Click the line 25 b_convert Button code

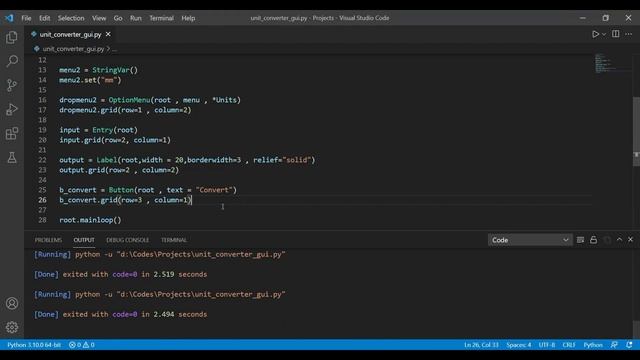click(x=148, y=190)
